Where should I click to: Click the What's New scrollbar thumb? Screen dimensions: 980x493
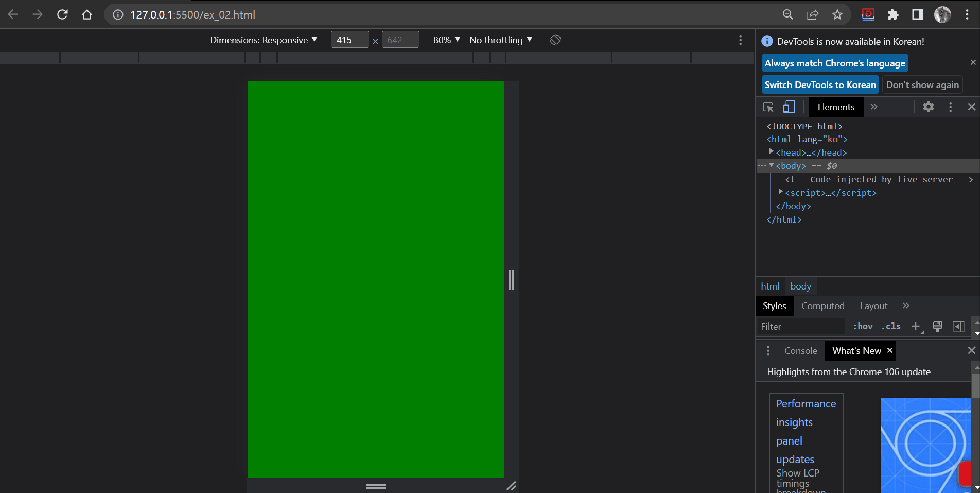pos(975,385)
